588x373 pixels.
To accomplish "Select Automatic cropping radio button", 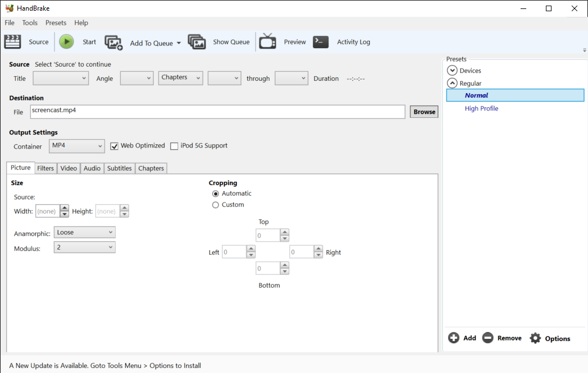I will (x=215, y=194).
